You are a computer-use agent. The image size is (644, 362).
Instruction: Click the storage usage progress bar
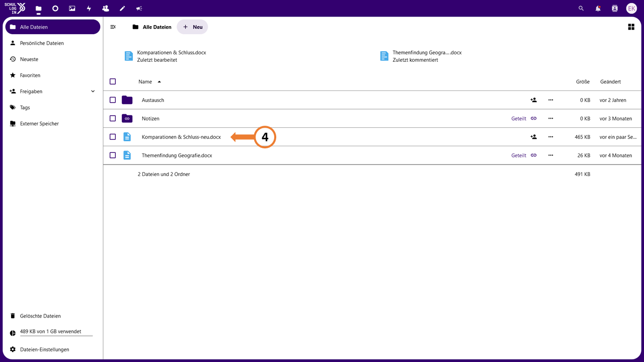click(56, 336)
